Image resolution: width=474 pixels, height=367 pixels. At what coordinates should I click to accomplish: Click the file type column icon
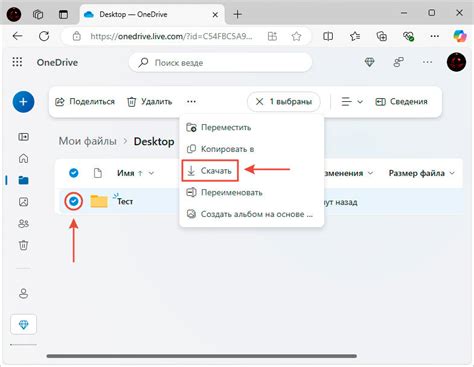click(x=98, y=173)
